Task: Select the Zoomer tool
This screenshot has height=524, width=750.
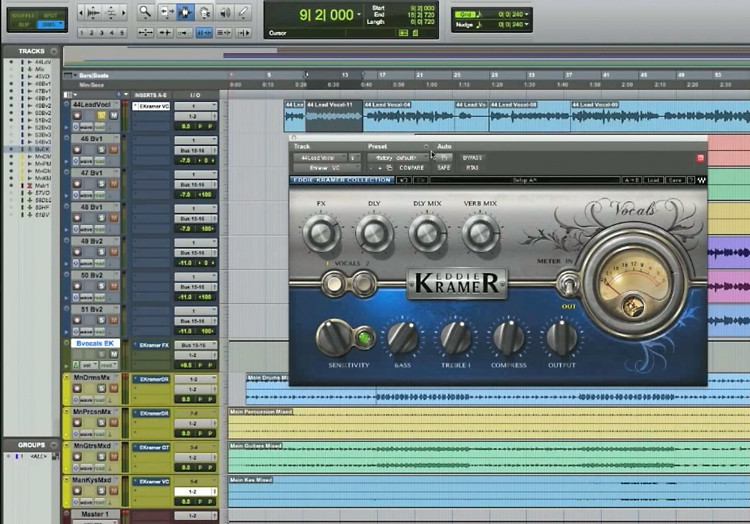Action: [145, 12]
